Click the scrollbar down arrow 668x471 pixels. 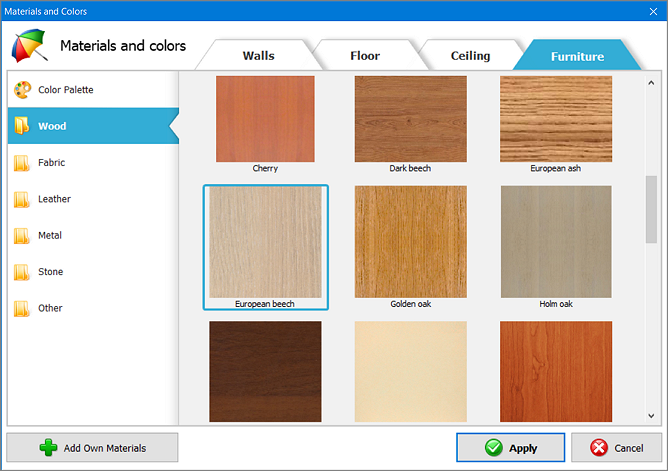pyautogui.click(x=651, y=416)
